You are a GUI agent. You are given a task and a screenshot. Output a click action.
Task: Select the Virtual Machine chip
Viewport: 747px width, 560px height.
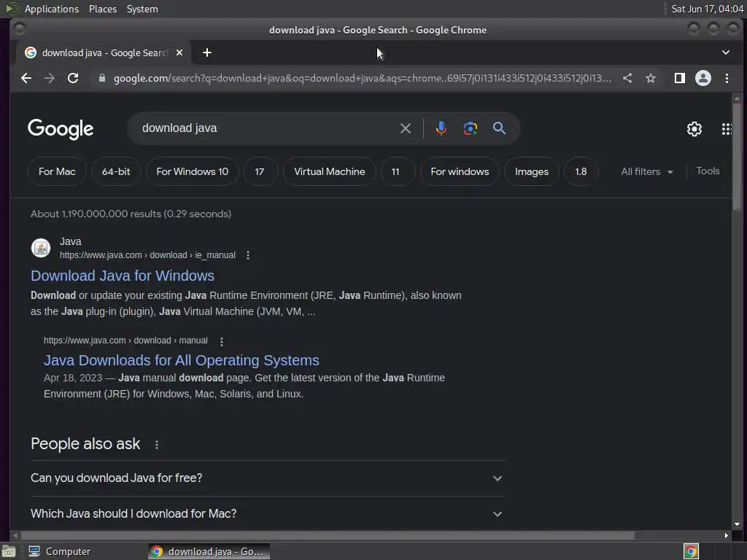click(330, 171)
